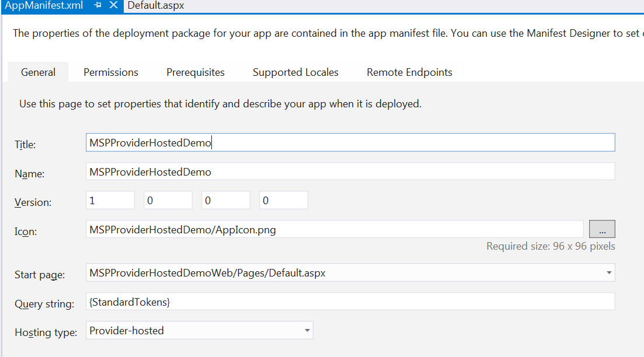This screenshot has width=644, height=357.
Task: Click the Query string label
Action: pyautogui.click(x=44, y=304)
